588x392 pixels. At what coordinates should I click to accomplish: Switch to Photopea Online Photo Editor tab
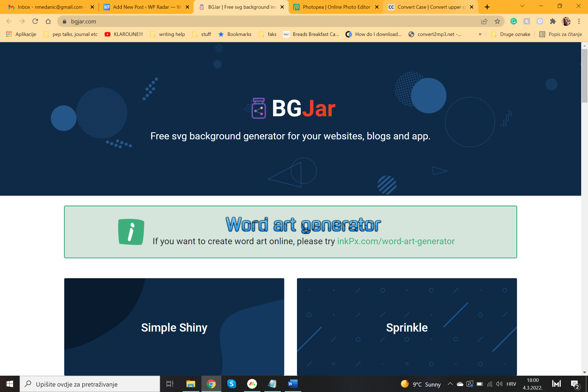[336, 7]
